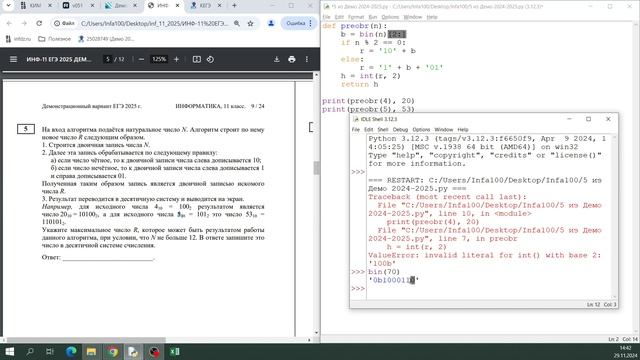Open the PDF viewer more actions menu
This screenshot has width=640, height=360.
pos(307,59)
